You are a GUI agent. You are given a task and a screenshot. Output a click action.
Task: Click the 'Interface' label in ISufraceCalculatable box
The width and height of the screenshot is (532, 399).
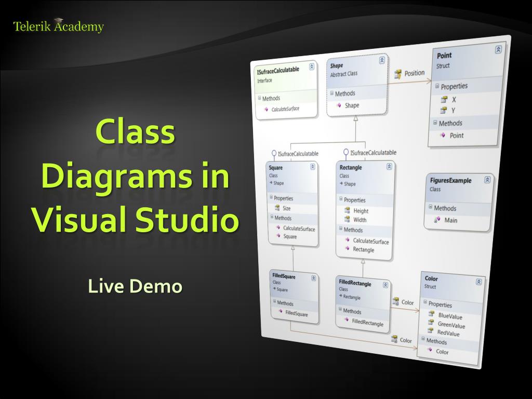pyautogui.click(x=264, y=81)
